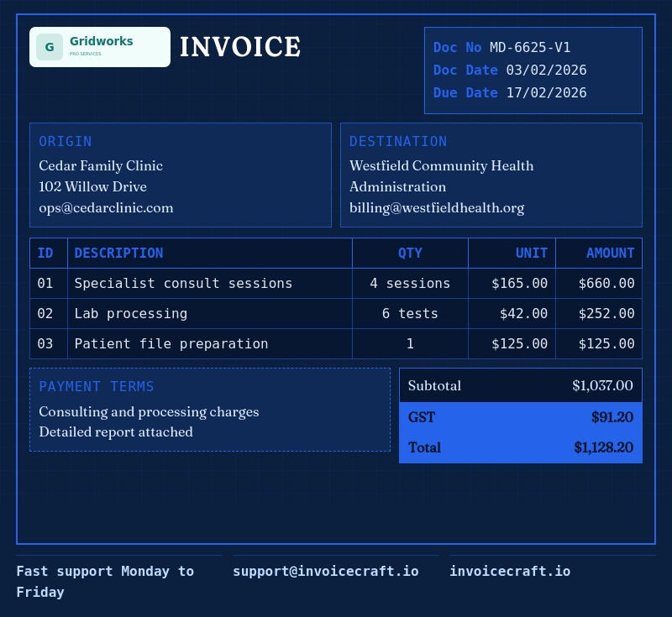Select the Specialist consult sessions row
672x617 pixels.
[336, 284]
